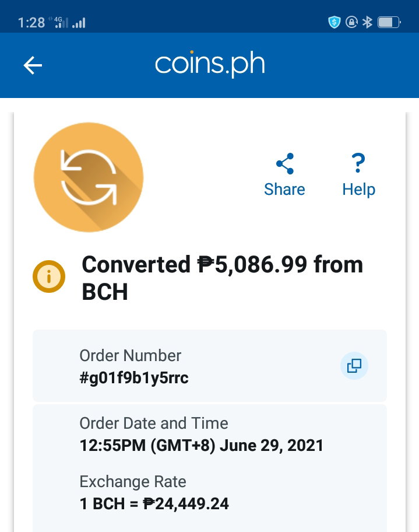Tap the Share icon
This screenshot has width=419, height=532.
pyautogui.click(x=285, y=163)
